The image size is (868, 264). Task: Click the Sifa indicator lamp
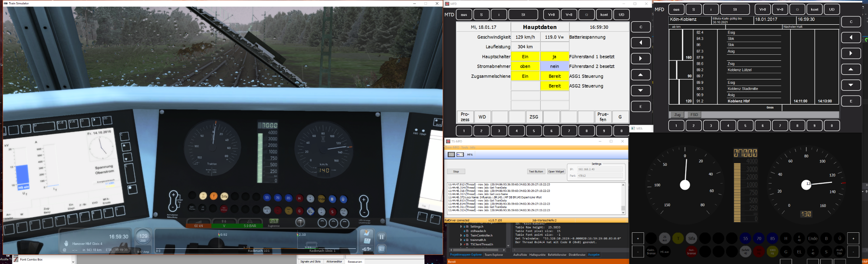click(x=692, y=238)
